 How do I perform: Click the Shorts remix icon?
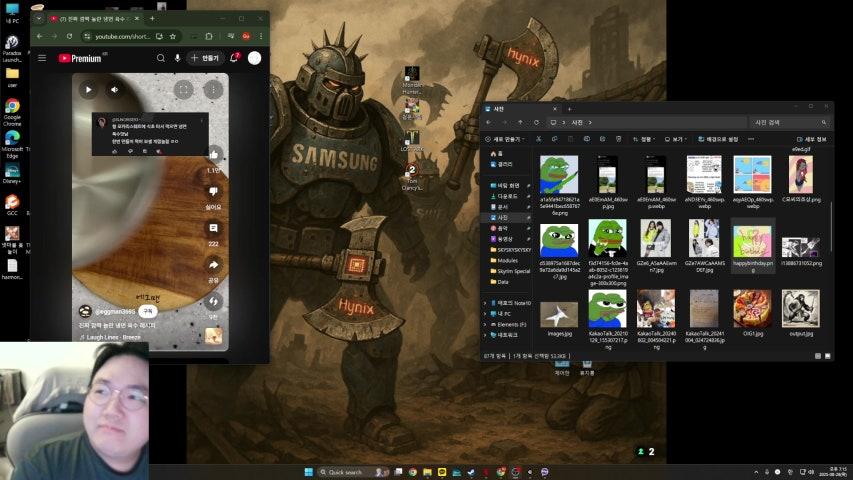[213, 301]
